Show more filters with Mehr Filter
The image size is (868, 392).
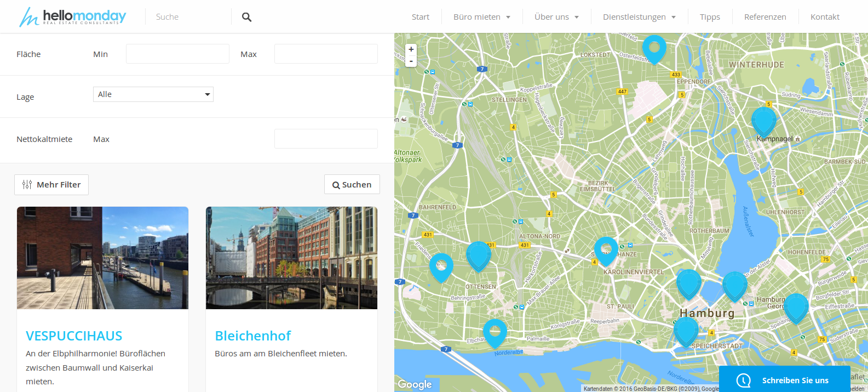coord(51,185)
